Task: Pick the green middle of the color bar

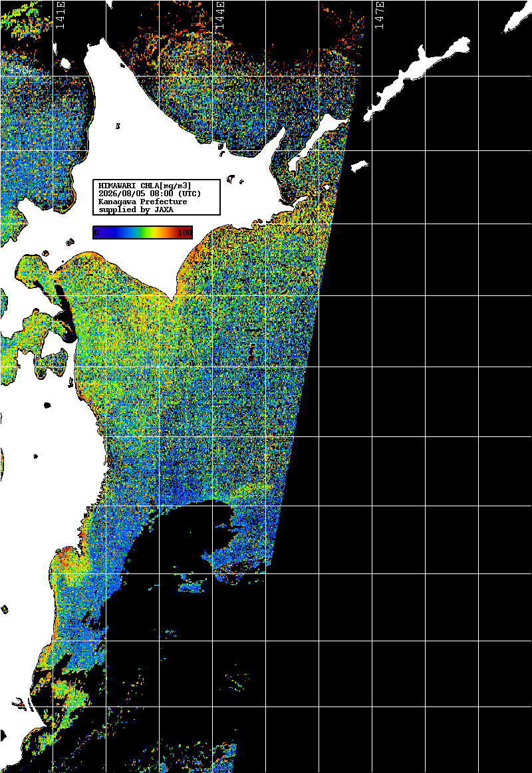Action: coord(143,233)
